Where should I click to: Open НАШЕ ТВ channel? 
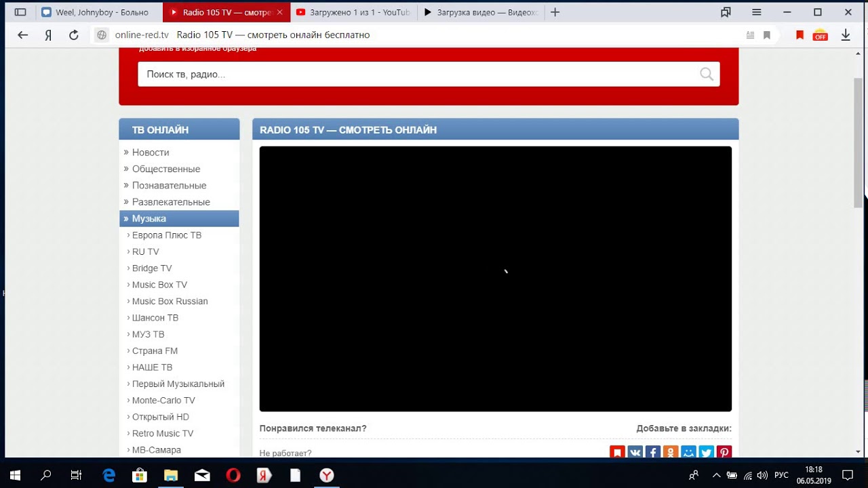pos(152,367)
